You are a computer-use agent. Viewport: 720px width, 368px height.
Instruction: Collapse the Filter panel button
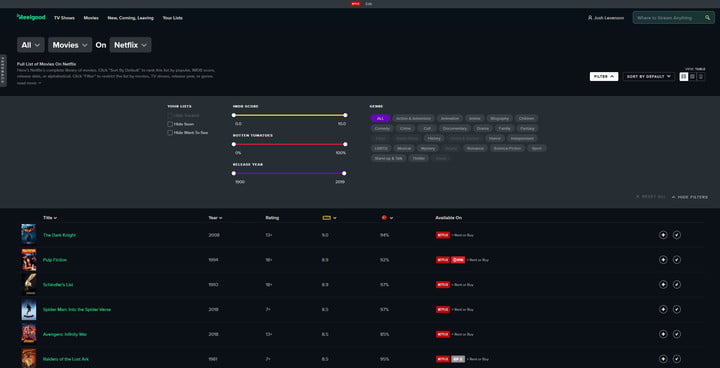(x=604, y=77)
